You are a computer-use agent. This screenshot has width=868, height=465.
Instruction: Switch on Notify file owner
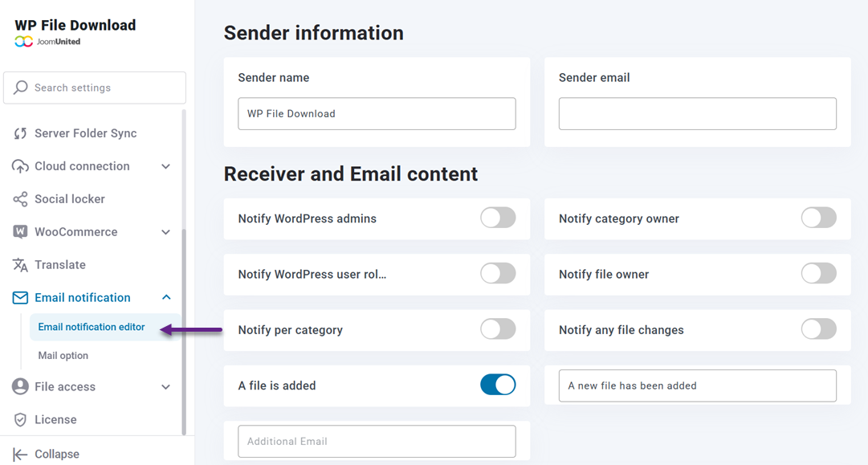tap(819, 274)
